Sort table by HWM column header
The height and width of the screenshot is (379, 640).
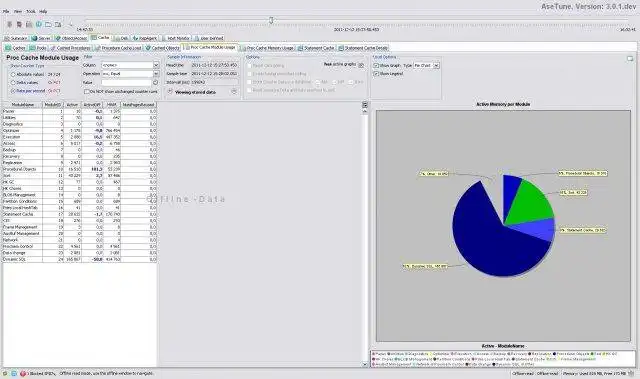112,105
